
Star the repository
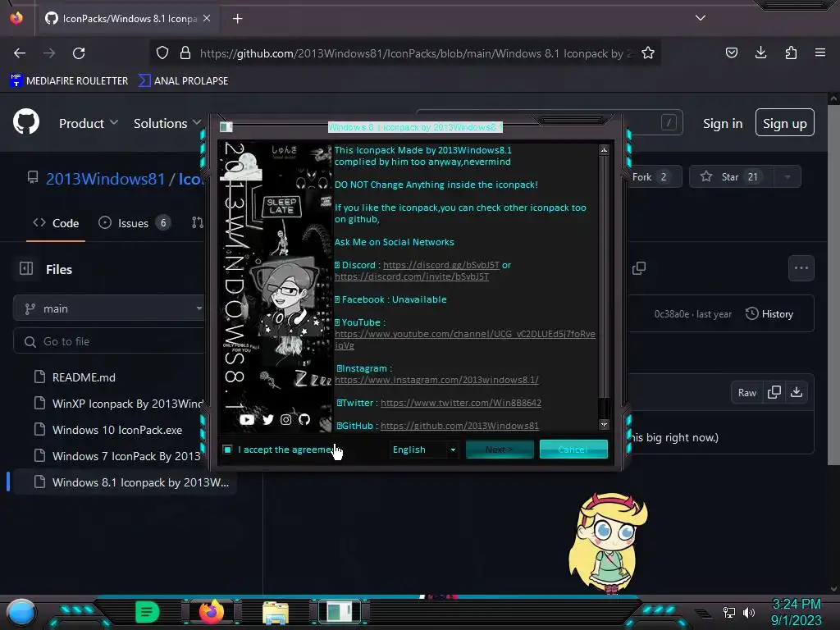[x=731, y=177]
